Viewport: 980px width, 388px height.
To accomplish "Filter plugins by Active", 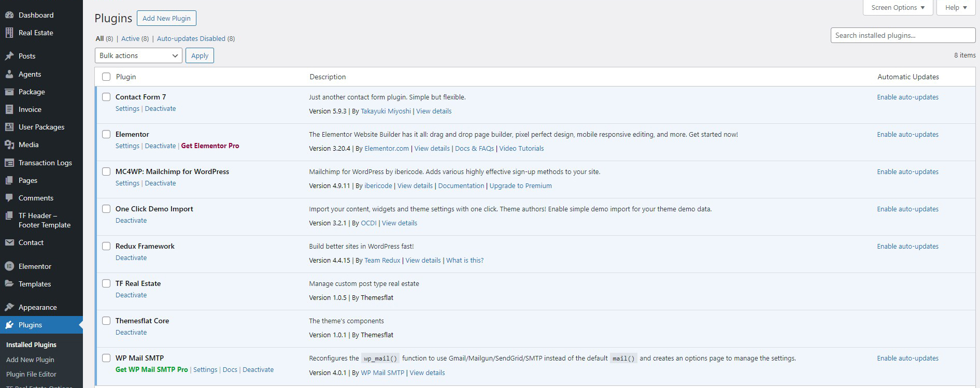I will pyautogui.click(x=130, y=38).
